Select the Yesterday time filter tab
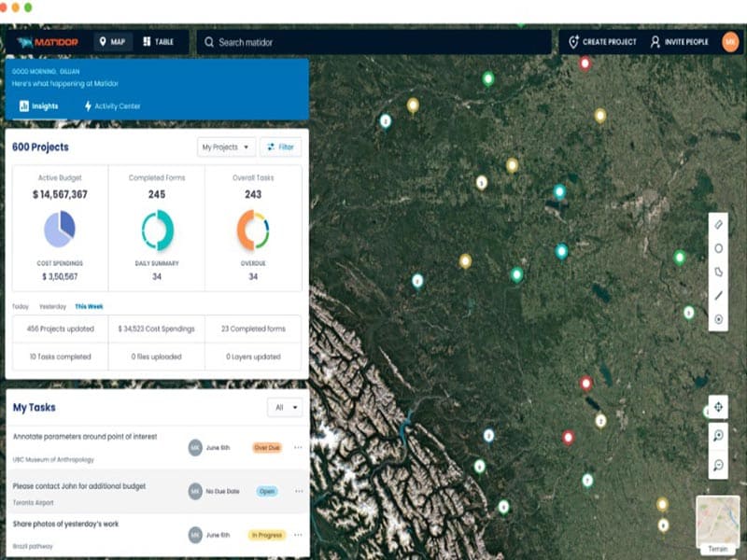747x560 pixels. click(52, 306)
